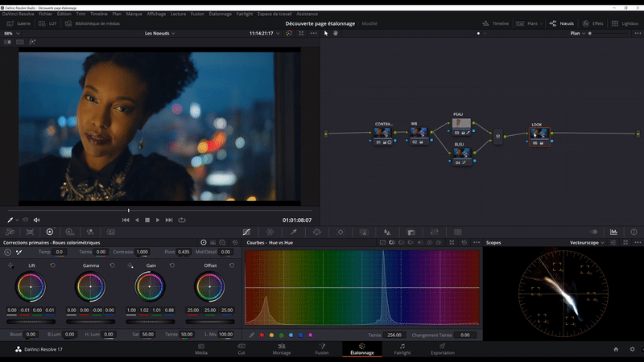Image resolution: width=644 pixels, height=362 pixels.
Task: Open the Étalonnage menu in menu bar
Action: point(220,14)
